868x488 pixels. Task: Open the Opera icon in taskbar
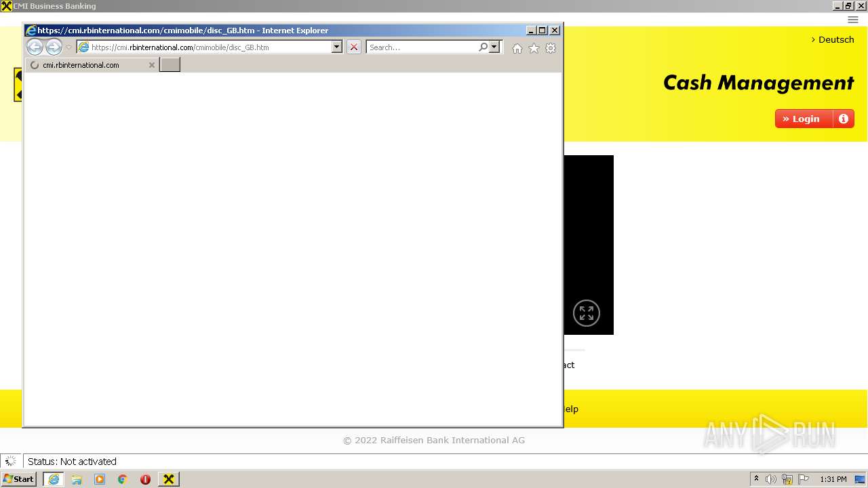point(145,479)
